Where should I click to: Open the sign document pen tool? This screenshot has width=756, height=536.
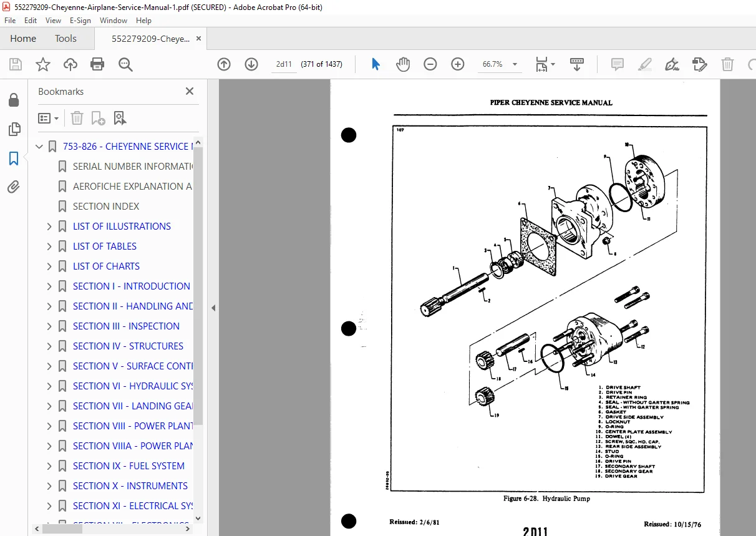672,64
